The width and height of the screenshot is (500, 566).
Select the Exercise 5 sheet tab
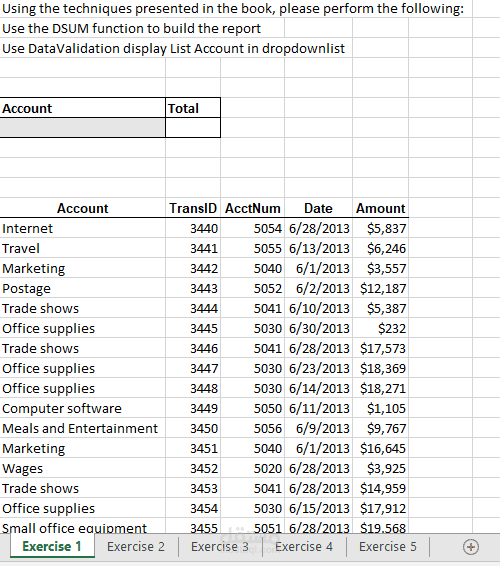pyautogui.click(x=388, y=547)
